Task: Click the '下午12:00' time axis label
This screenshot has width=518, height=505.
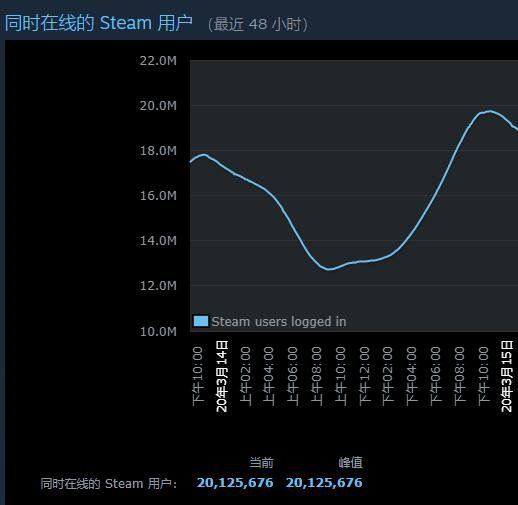Action: pos(364,376)
